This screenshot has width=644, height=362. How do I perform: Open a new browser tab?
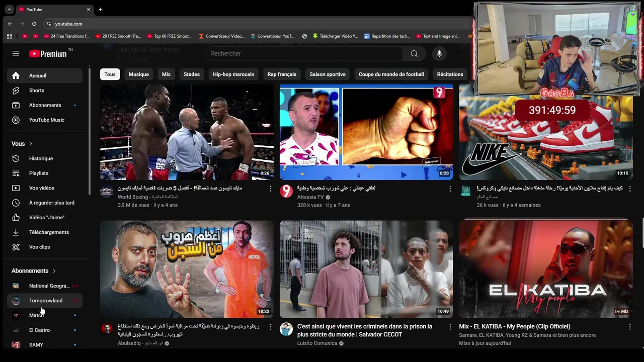tap(100, 10)
